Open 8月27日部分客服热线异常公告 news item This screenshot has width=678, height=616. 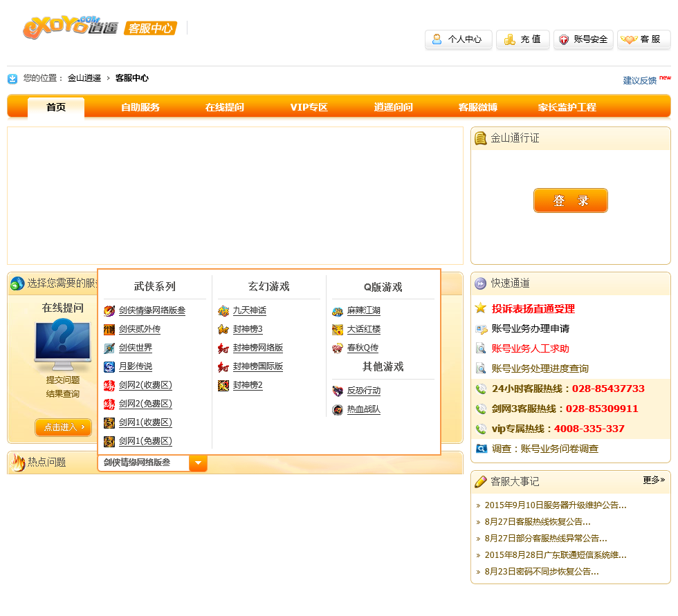click(x=546, y=539)
